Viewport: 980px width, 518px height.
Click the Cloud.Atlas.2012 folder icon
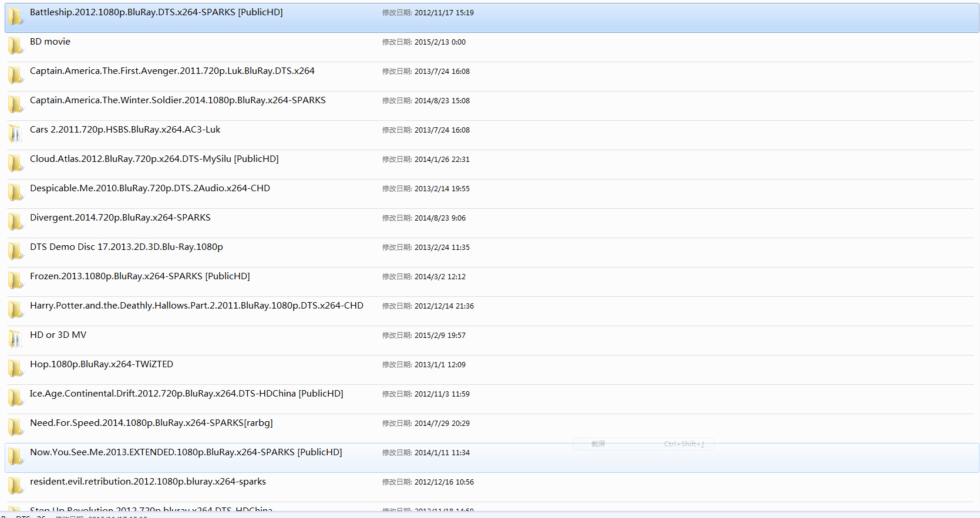click(x=16, y=164)
